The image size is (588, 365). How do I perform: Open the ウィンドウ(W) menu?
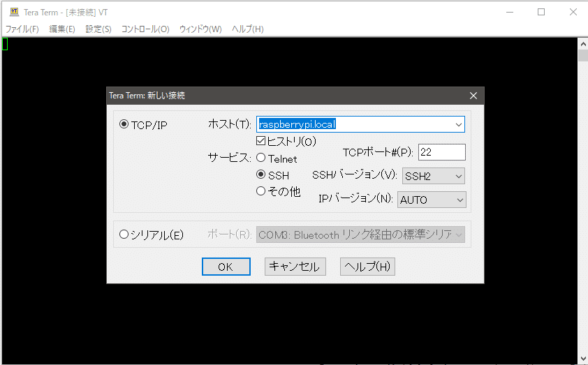(200, 29)
